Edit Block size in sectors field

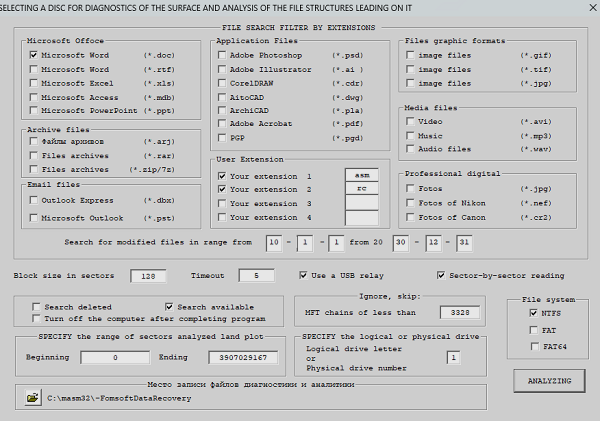(148, 276)
